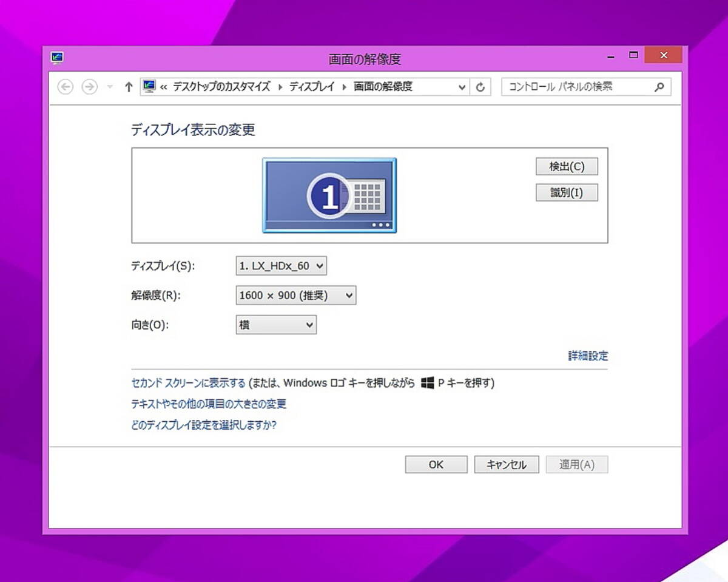Open the 解像度(R) dropdown 1600 × 900
The height and width of the screenshot is (582, 728).
coord(295,295)
